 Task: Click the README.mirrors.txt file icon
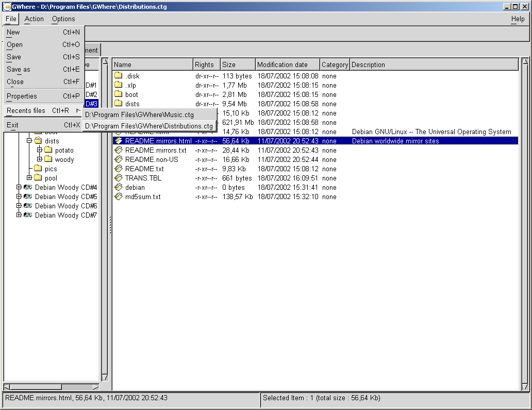[x=118, y=150]
